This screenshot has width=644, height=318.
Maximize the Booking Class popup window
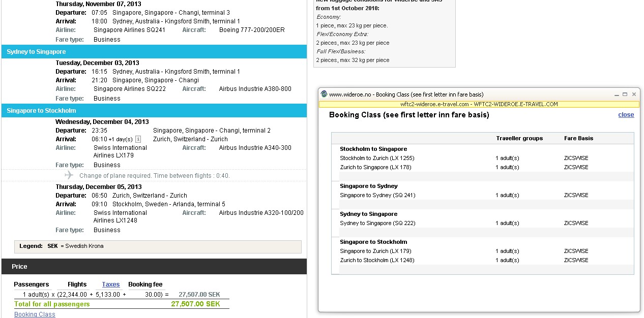click(x=625, y=94)
